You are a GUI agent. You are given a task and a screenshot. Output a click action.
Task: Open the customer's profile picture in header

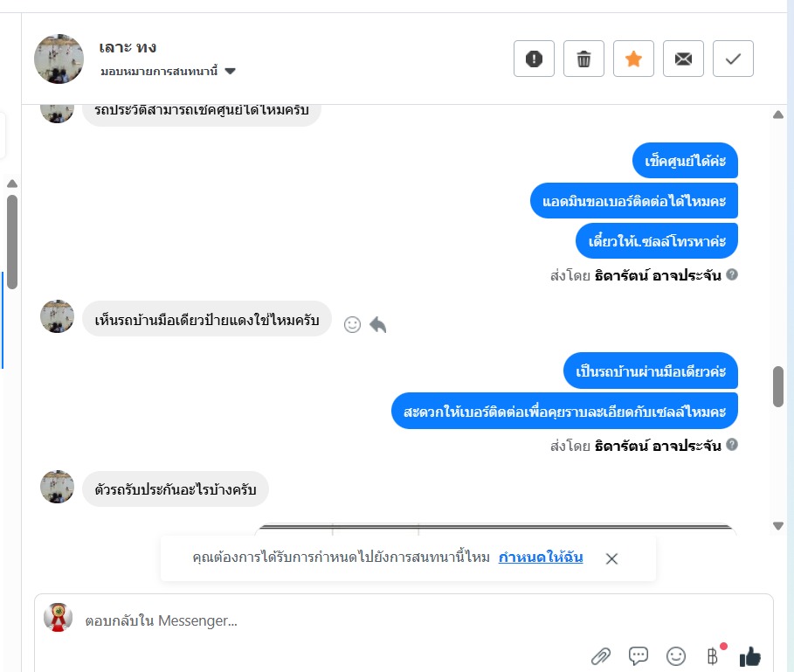59,59
